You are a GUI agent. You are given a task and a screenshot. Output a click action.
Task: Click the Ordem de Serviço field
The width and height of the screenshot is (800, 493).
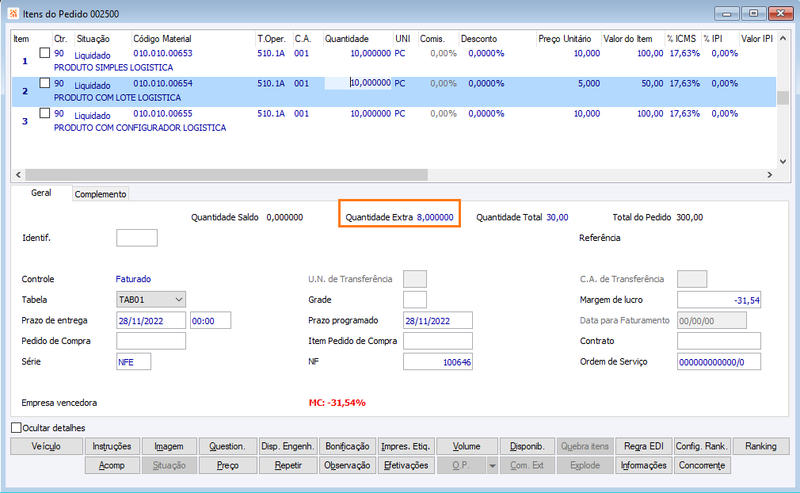(x=719, y=362)
